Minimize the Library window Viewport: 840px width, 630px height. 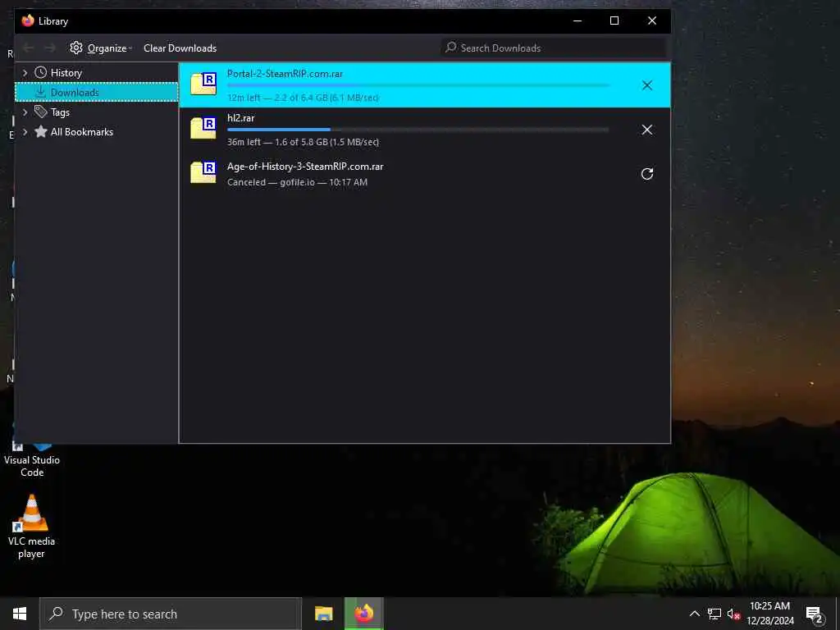click(x=577, y=21)
